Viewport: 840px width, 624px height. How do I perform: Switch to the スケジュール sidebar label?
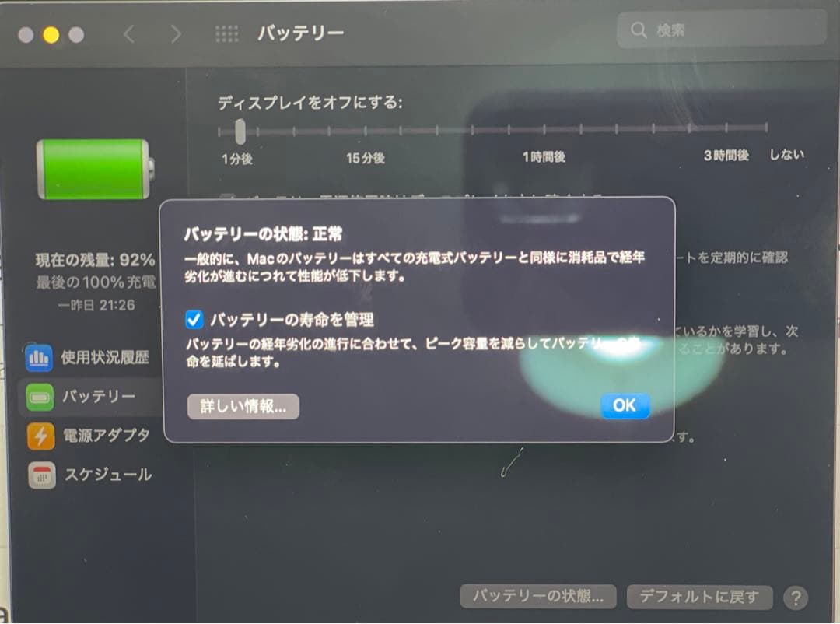(x=108, y=475)
